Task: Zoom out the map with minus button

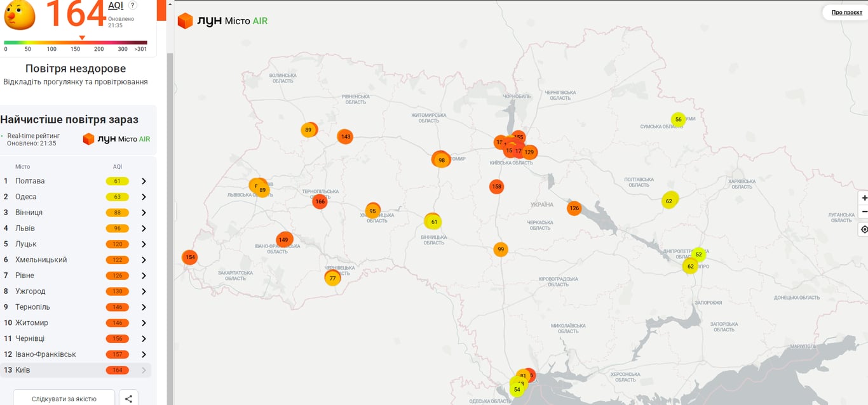Action: 864,212
